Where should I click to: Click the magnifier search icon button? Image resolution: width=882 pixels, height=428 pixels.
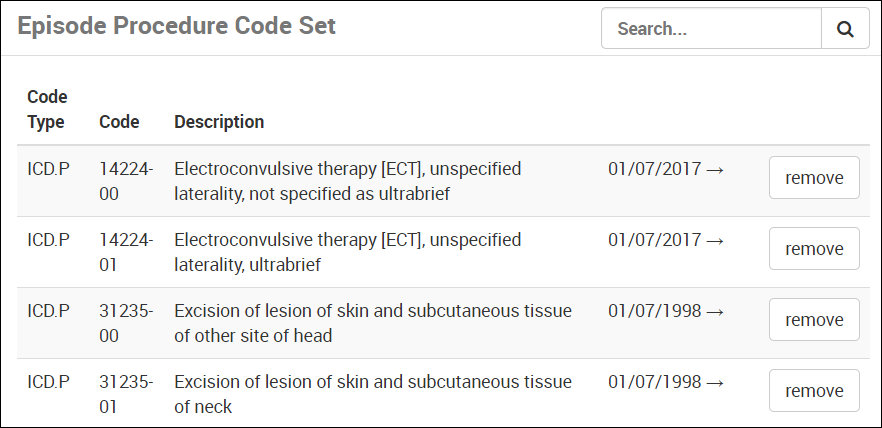coord(845,29)
